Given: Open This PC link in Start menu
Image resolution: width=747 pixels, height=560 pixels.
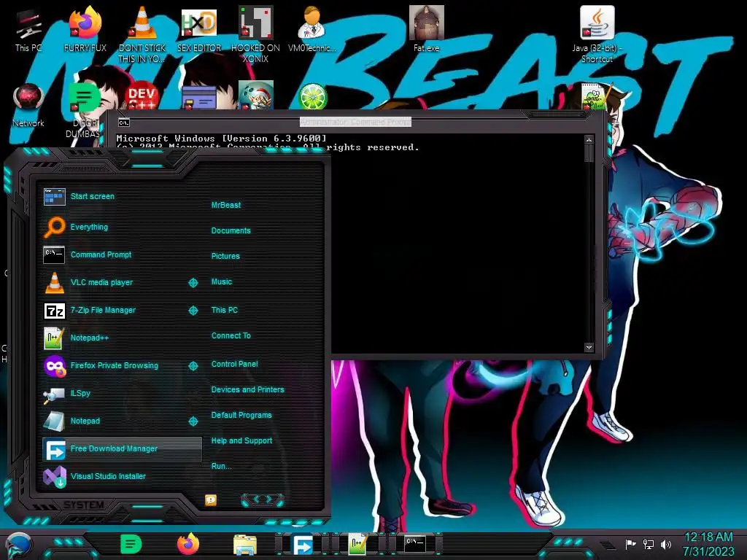Looking at the screenshot, I should pos(225,310).
